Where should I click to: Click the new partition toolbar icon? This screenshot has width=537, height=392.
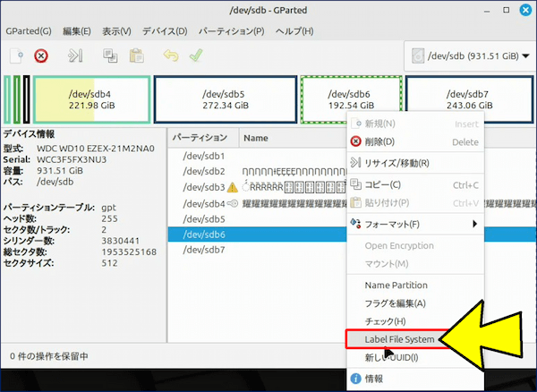pyautogui.click(x=16, y=55)
